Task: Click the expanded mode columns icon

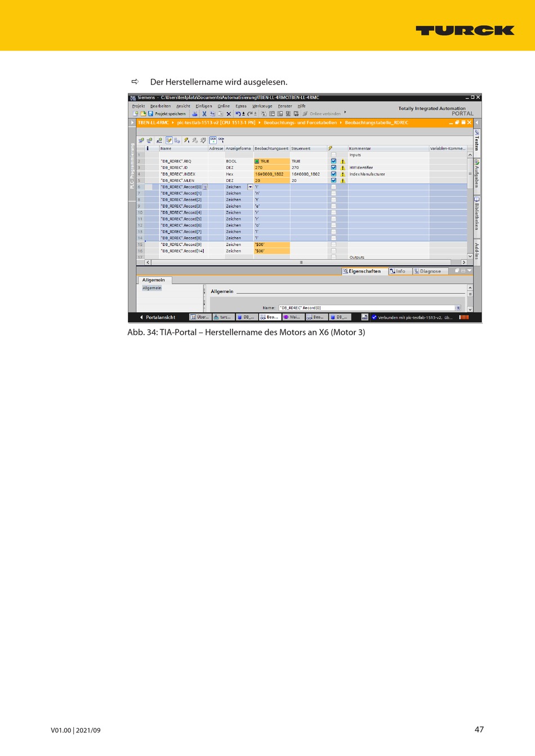Action: pos(177,140)
